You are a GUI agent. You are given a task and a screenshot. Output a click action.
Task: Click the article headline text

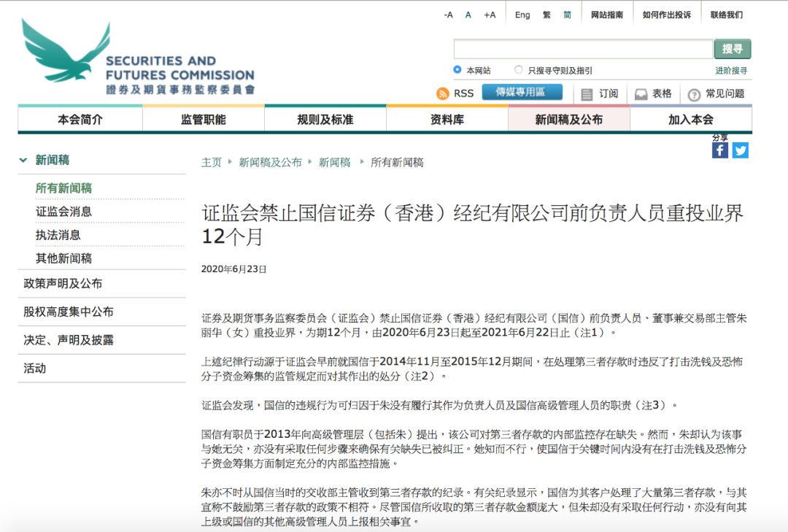point(472,225)
